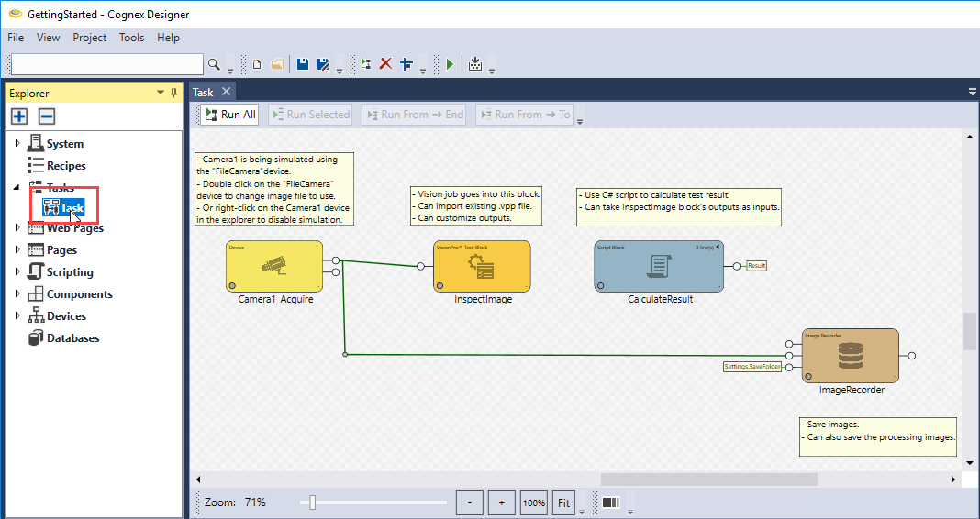Viewport: 980px width, 519px height.
Task: Expand the Scripting tree node
Action: coord(17,272)
